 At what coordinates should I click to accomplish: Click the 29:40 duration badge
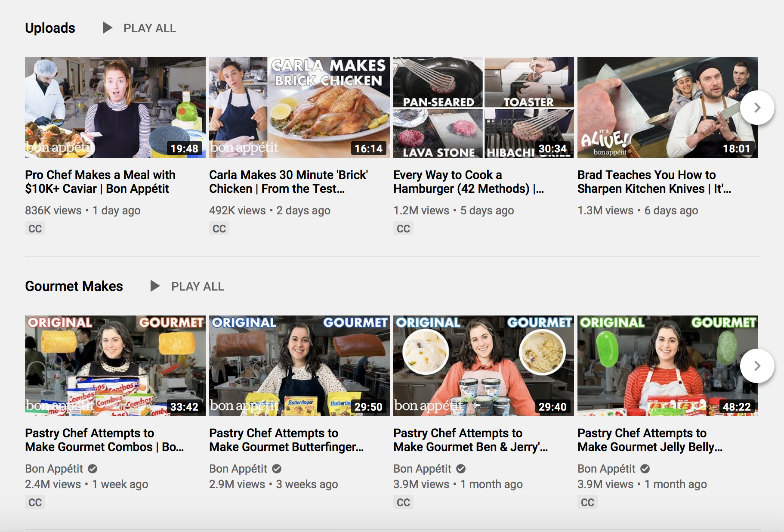[x=553, y=407]
